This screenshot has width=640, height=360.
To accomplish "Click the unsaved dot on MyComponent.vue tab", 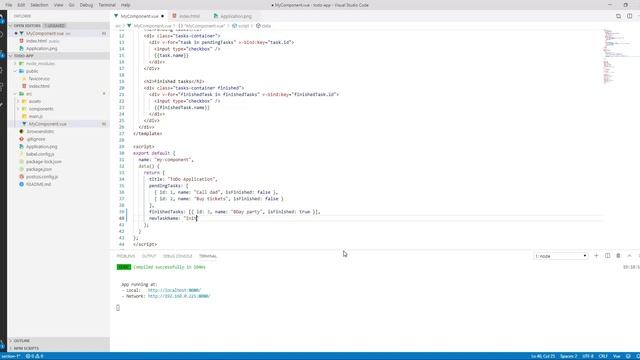I will pos(162,16).
